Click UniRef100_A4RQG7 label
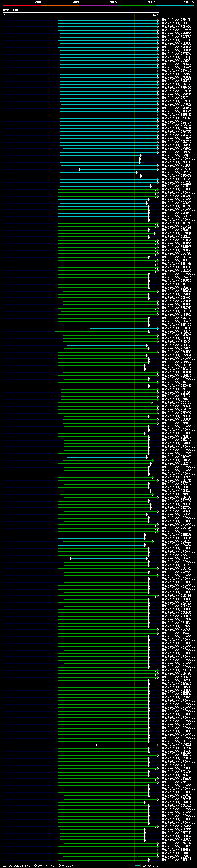 [x=177, y=291]
